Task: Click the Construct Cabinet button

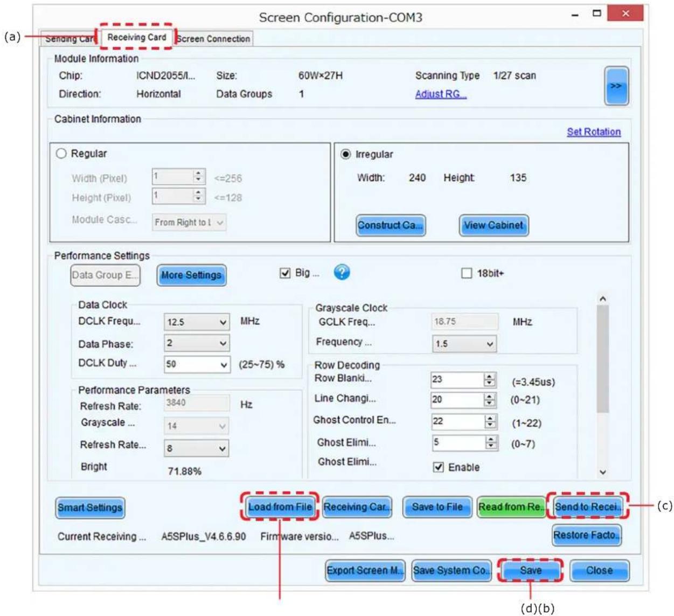Action: [391, 225]
